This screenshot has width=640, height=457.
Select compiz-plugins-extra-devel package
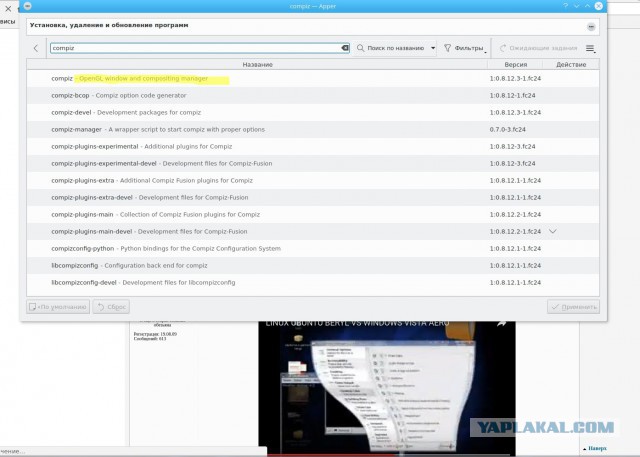coord(313,197)
